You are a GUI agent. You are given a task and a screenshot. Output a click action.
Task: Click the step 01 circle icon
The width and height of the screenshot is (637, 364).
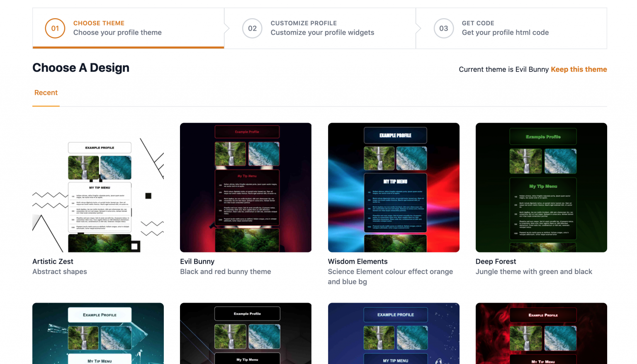pyautogui.click(x=55, y=29)
